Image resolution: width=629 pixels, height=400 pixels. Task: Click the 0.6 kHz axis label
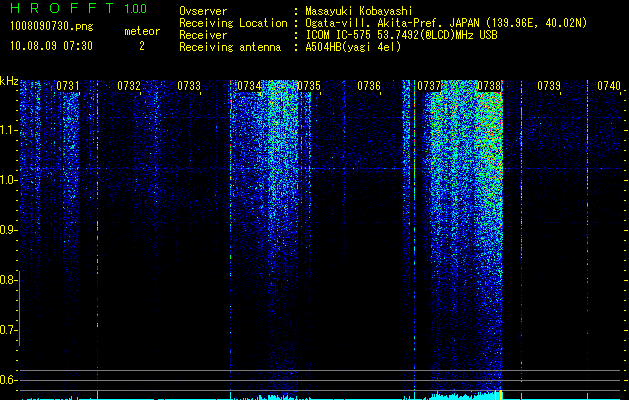[x=8, y=380]
